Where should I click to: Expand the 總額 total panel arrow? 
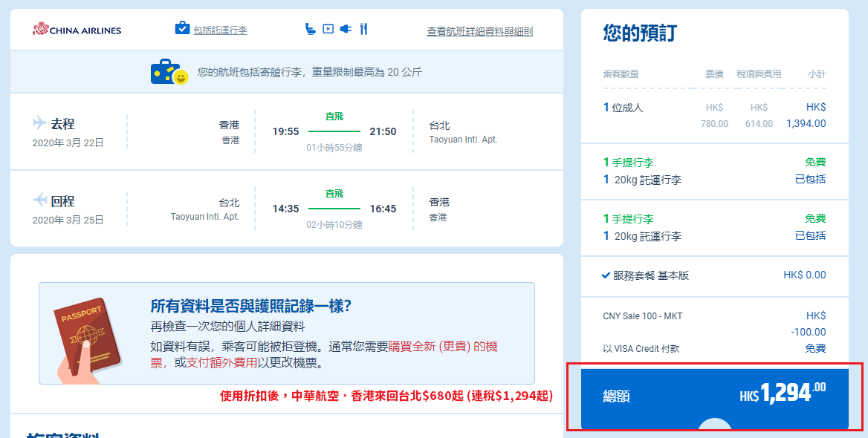(715, 424)
